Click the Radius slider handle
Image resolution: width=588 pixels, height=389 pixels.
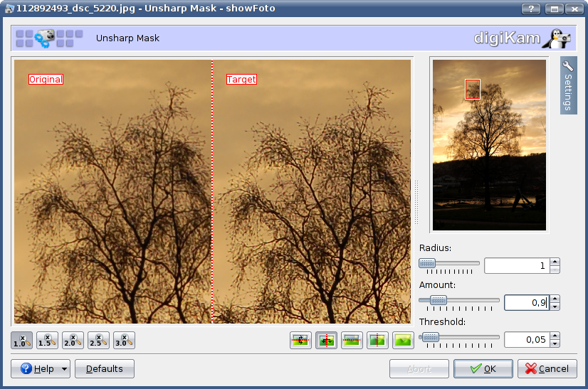point(427,263)
